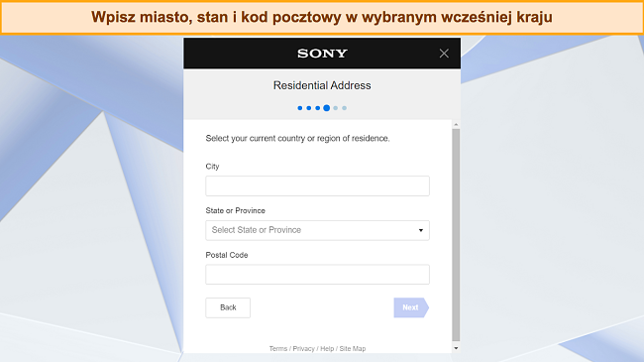The image size is (644, 362).
Task: Focus the City text field
Action: click(x=317, y=185)
